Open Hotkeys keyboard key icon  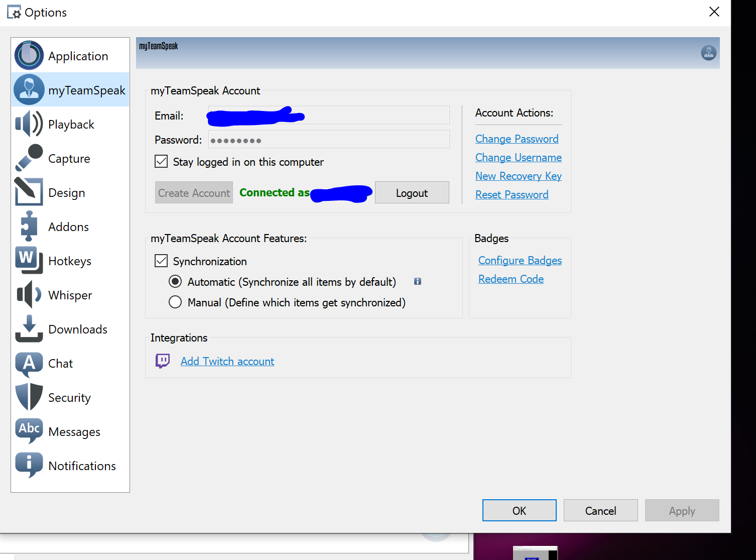click(x=29, y=261)
